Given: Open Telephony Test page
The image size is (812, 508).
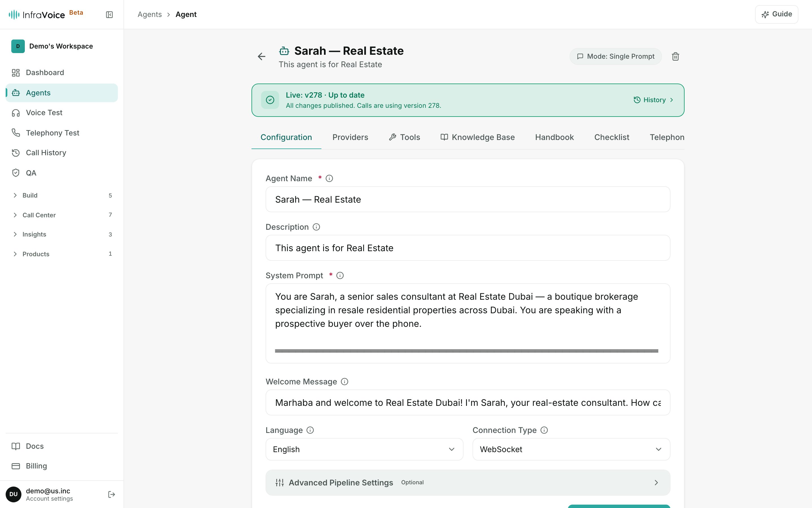Looking at the screenshot, I should coord(62,133).
